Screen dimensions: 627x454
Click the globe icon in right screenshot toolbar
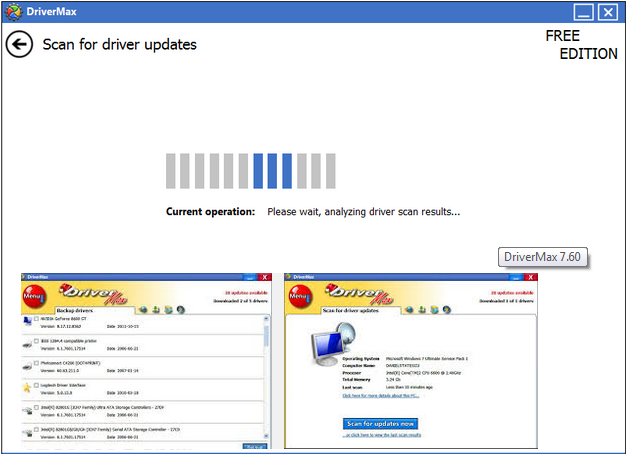409,310
